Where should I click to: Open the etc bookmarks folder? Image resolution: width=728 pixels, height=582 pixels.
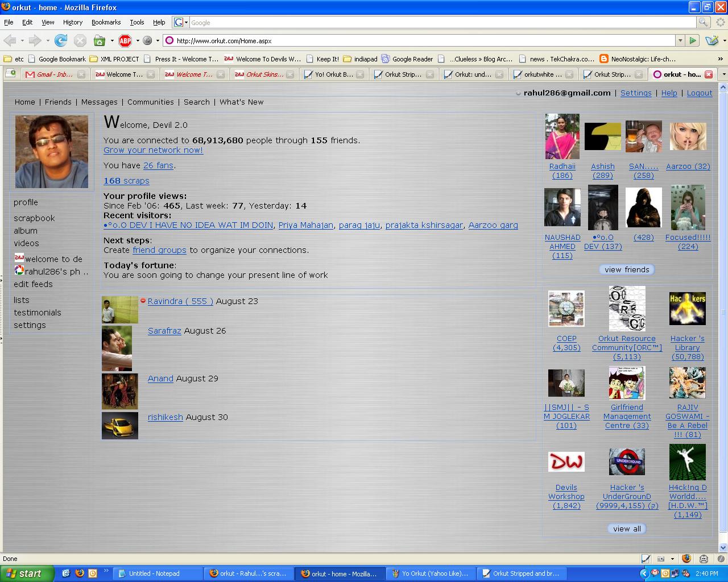(14, 59)
